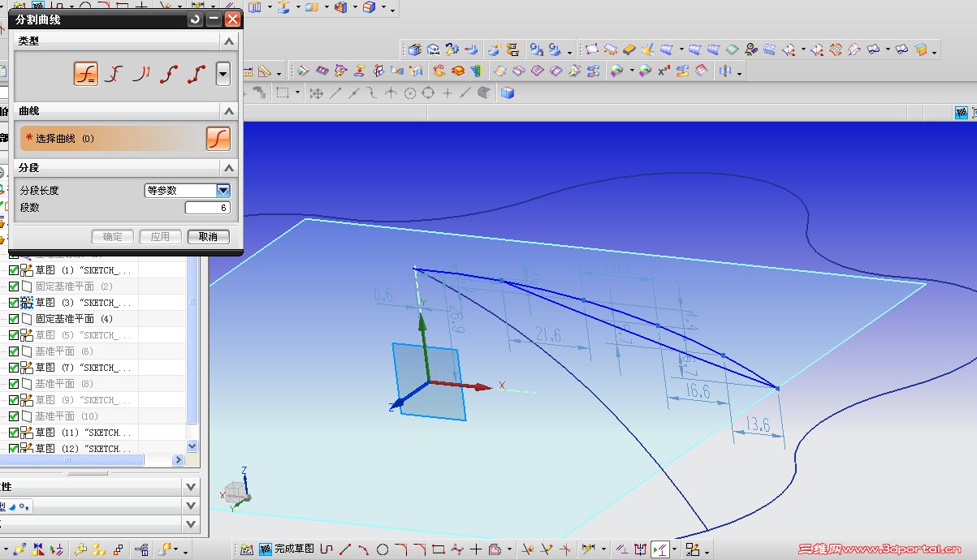This screenshot has height=560, width=977.
Task: Click the 确定 button
Action: 112,237
